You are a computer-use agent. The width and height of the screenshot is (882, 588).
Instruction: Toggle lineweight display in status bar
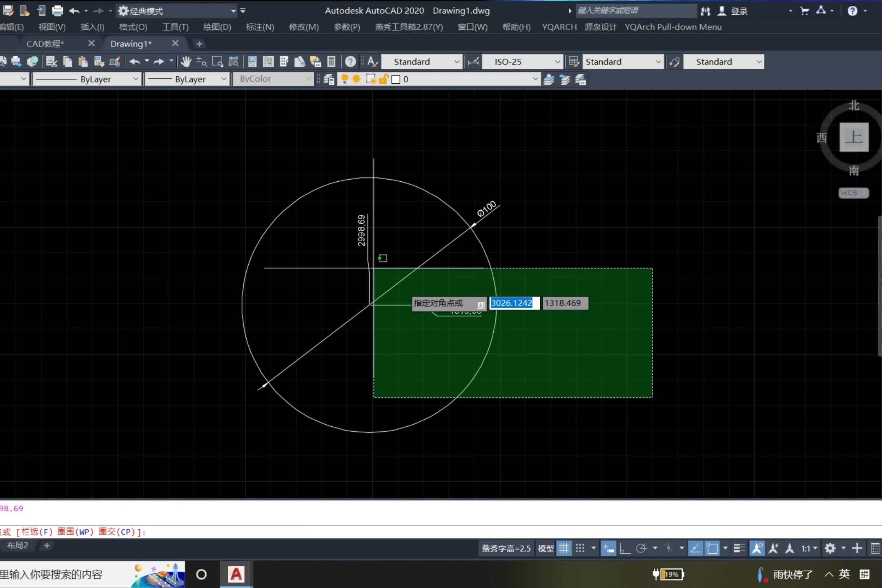[739, 548]
